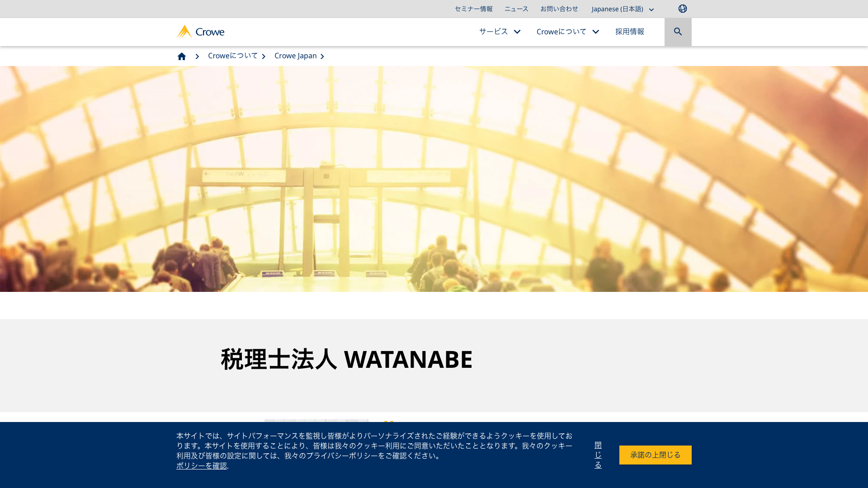The width and height of the screenshot is (868, 488).
Task: Click the Crowe logo
Action: (200, 32)
